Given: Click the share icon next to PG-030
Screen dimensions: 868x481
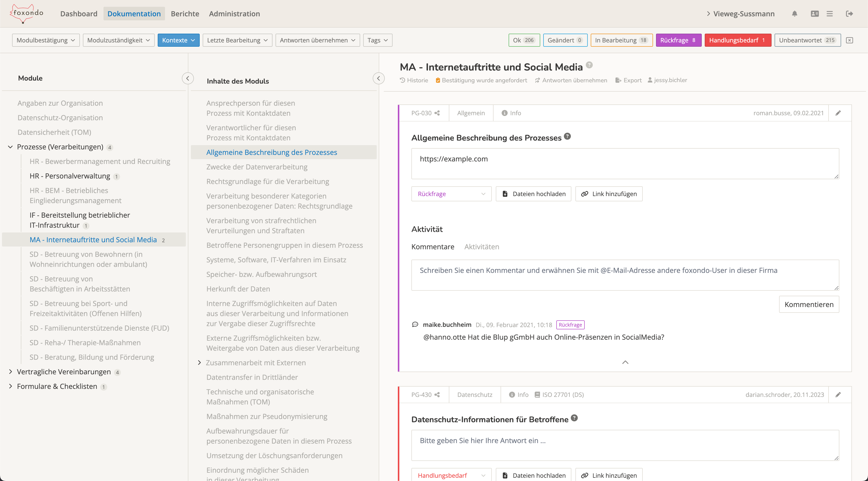Looking at the screenshot, I should (x=437, y=113).
